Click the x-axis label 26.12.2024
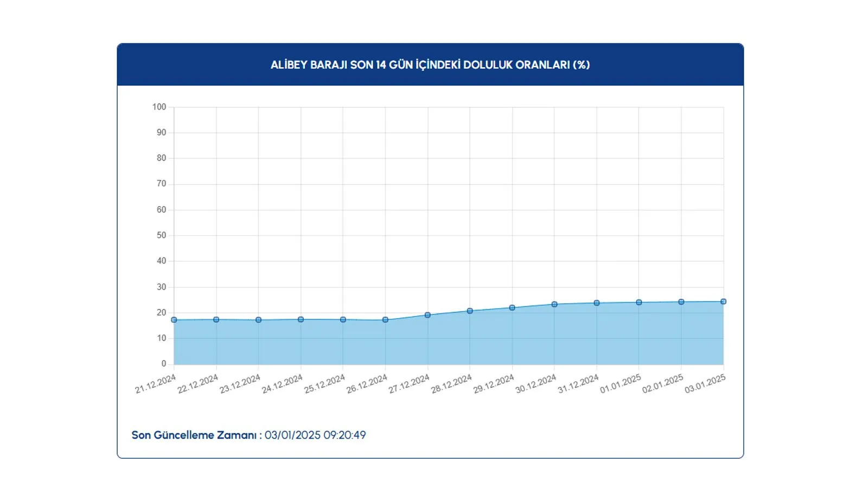This screenshot has height=488, width=868. (367, 384)
